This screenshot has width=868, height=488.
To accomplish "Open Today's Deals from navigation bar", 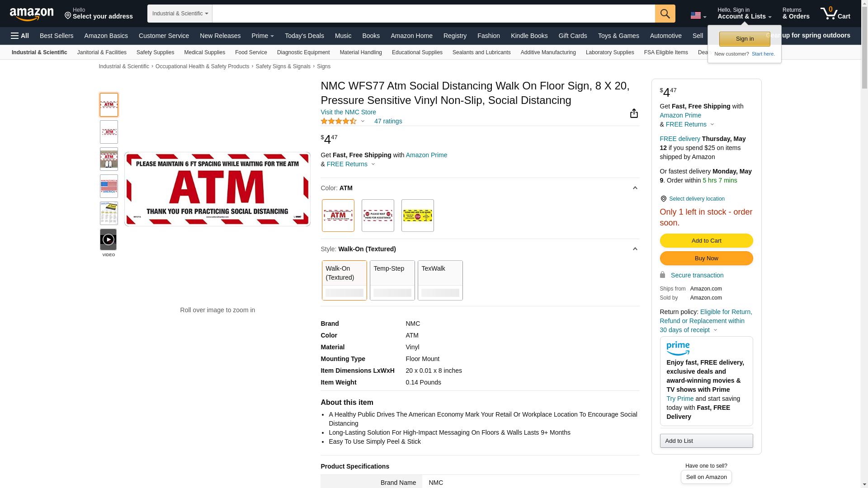I will click(304, 36).
